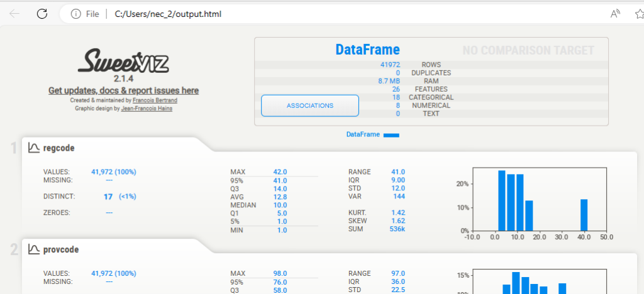Click the regcode DISTINCT value 17
Viewport: 644px width, 294px height.
pos(108,196)
